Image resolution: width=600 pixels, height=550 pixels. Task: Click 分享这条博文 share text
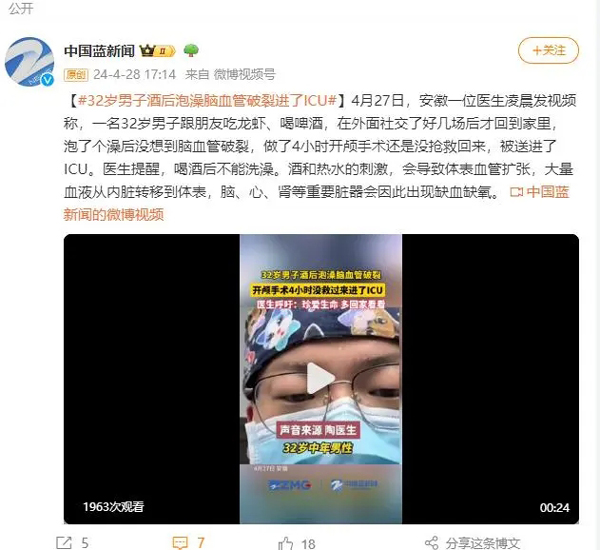(x=483, y=543)
